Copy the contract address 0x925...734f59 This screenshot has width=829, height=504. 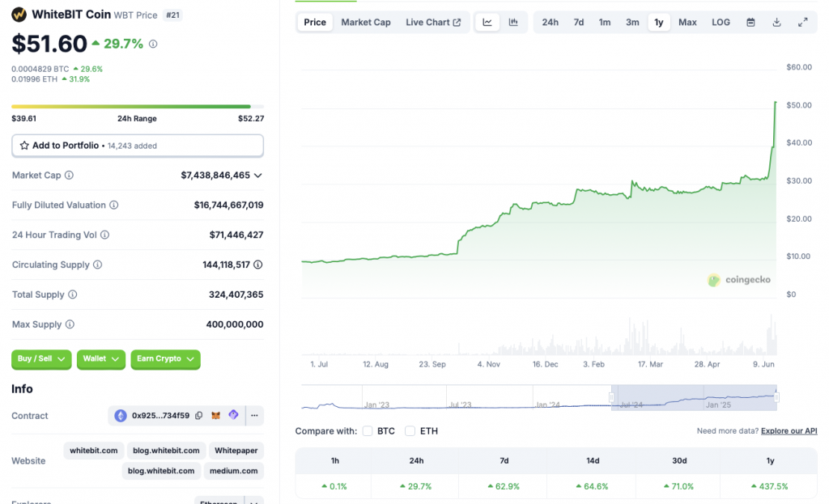199,416
